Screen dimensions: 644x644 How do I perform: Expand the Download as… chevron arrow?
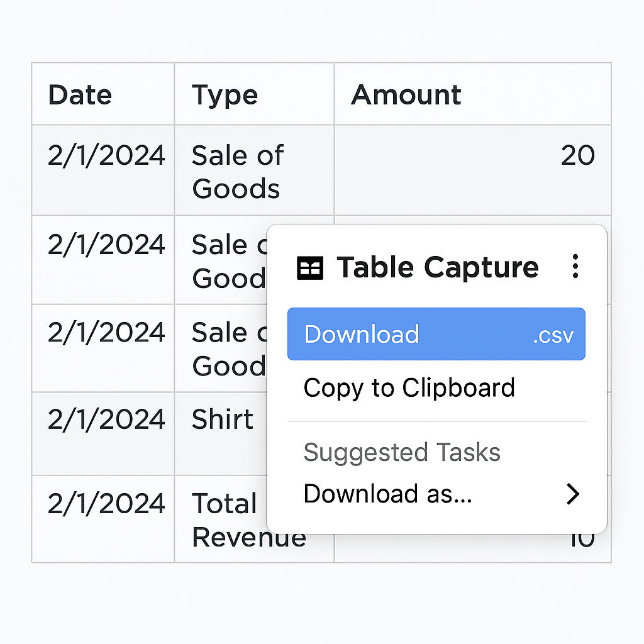pyautogui.click(x=572, y=494)
